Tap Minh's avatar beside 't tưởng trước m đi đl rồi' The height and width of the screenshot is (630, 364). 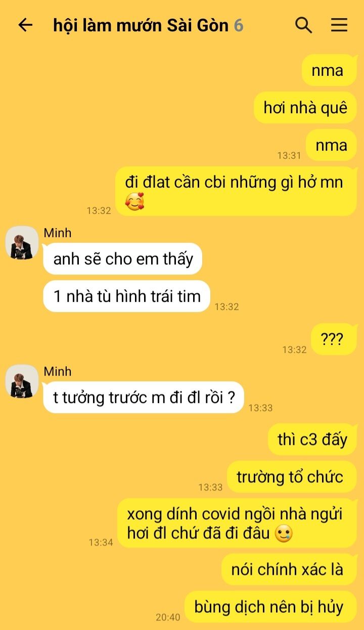(22, 381)
